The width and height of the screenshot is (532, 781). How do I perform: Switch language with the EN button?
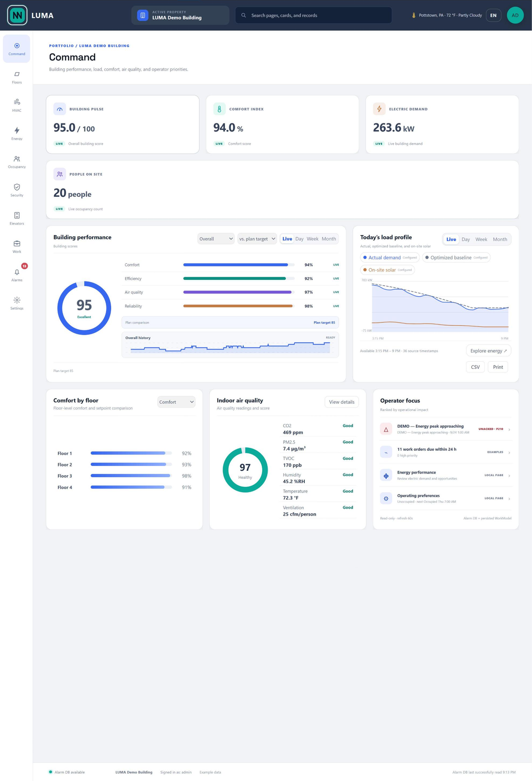[493, 15]
